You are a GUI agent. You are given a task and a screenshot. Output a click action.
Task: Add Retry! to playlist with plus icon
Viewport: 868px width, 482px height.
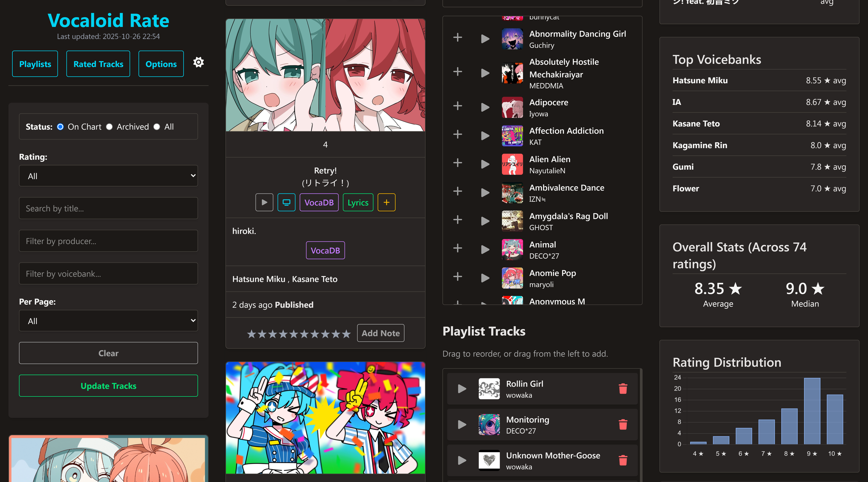pyautogui.click(x=386, y=202)
